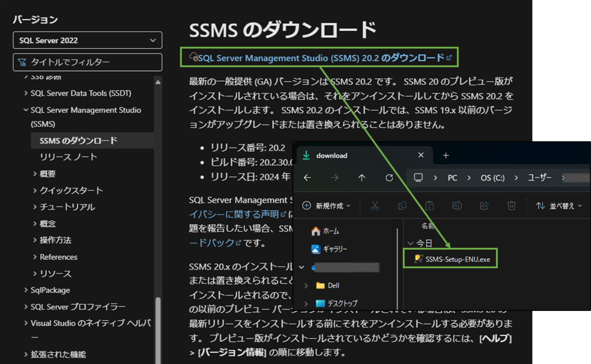Expand the SqlPackage sidebar node

pyautogui.click(x=26, y=290)
